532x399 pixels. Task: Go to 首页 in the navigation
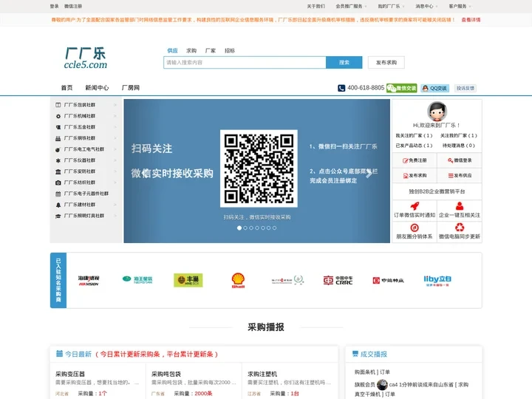point(66,88)
